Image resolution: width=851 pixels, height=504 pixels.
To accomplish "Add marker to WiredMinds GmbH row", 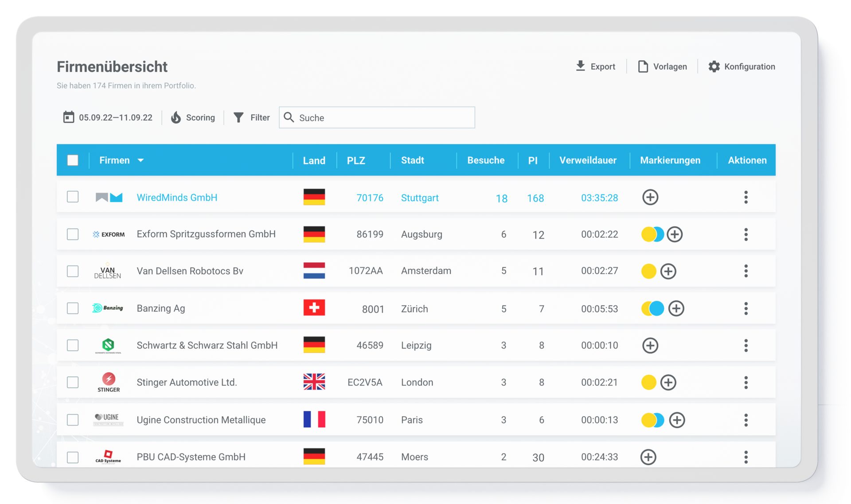I will click(650, 197).
